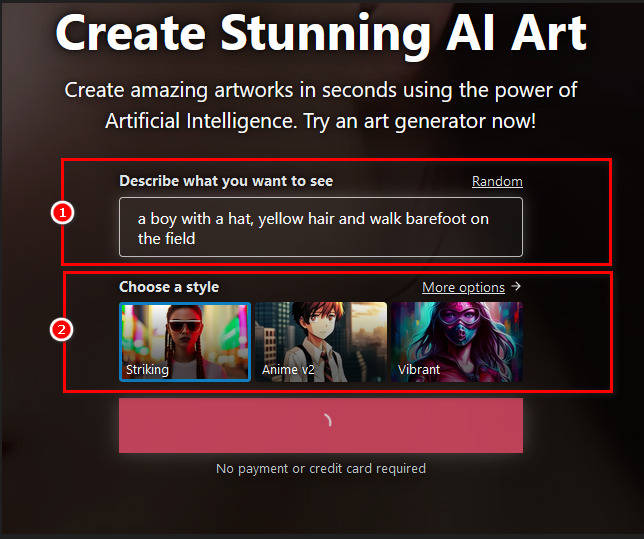This screenshot has width=644, height=539.
Task: Click the 'Describe what you want to see' label
Action: point(226,181)
